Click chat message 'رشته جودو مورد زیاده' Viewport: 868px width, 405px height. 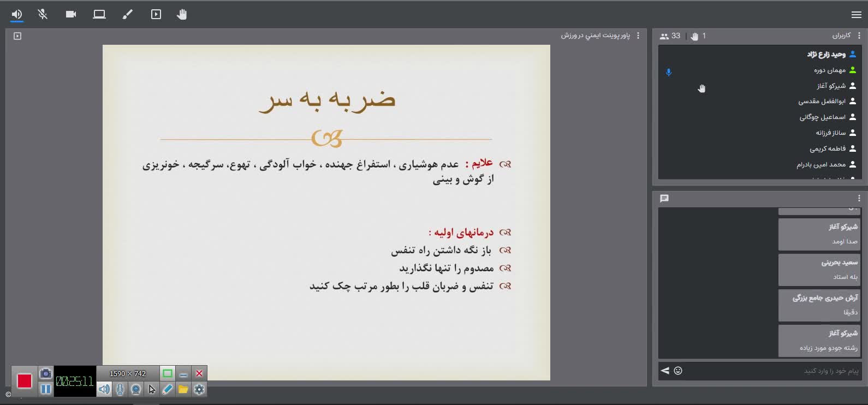coord(829,348)
